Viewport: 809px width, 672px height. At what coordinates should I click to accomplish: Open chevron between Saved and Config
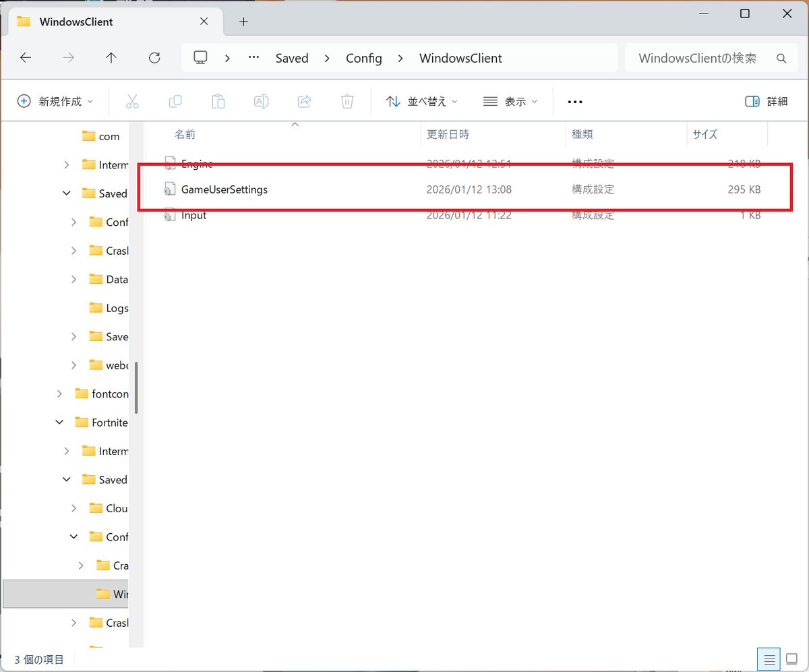tap(327, 59)
